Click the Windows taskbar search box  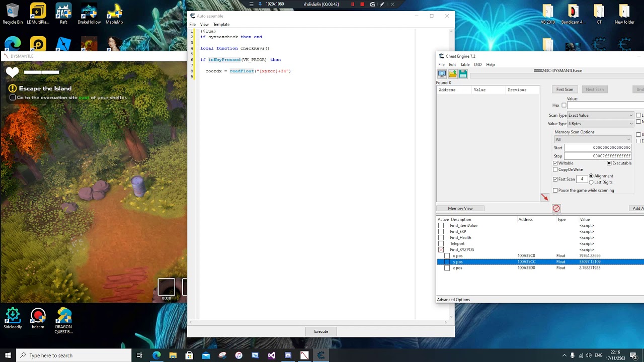[74, 355]
